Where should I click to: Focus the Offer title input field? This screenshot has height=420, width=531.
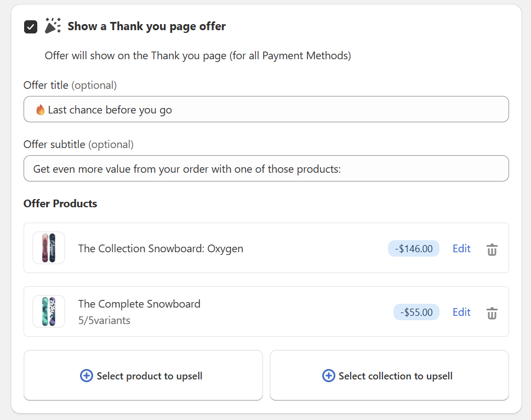point(274,110)
